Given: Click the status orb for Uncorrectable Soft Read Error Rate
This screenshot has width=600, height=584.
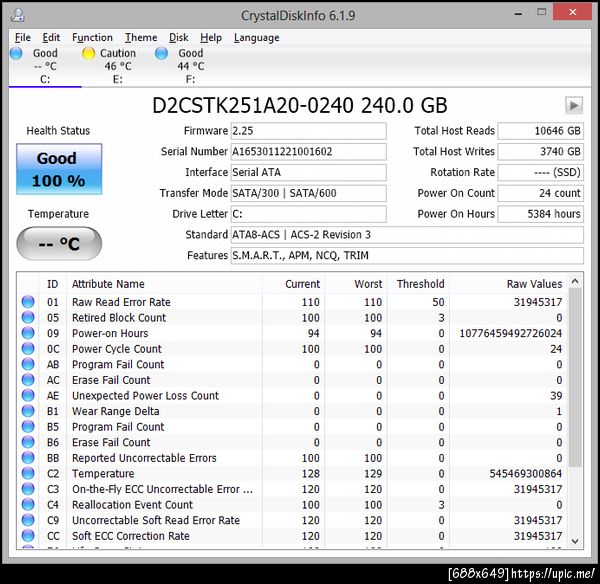Looking at the screenshot, I should 28,520.
